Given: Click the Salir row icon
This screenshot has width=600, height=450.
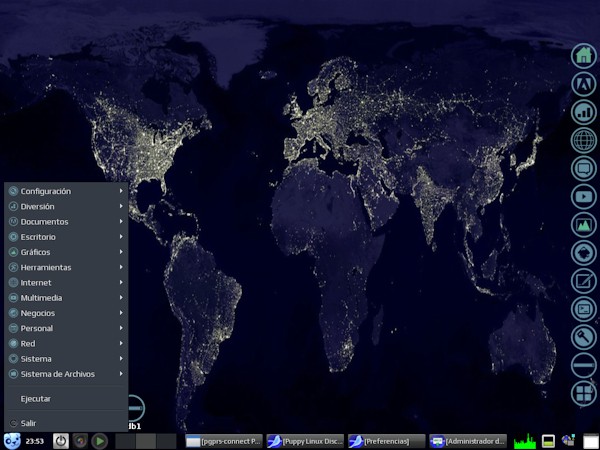Looking at the screenshot, I should point(13,423).
